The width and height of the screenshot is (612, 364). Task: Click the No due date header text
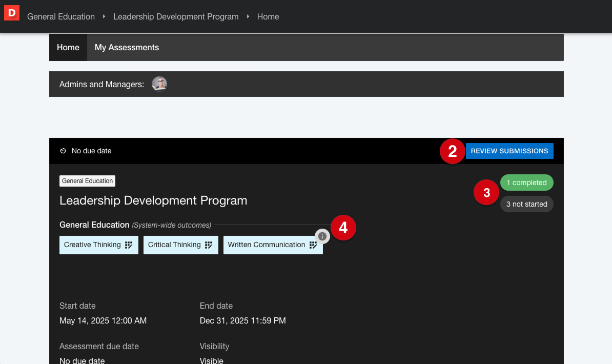pos(91,151)
